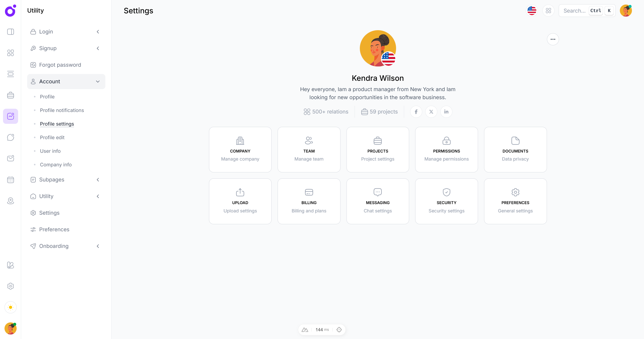Click the X (Twitter) social icon
This screenshot has width=644, height=339.
point(431,112)
